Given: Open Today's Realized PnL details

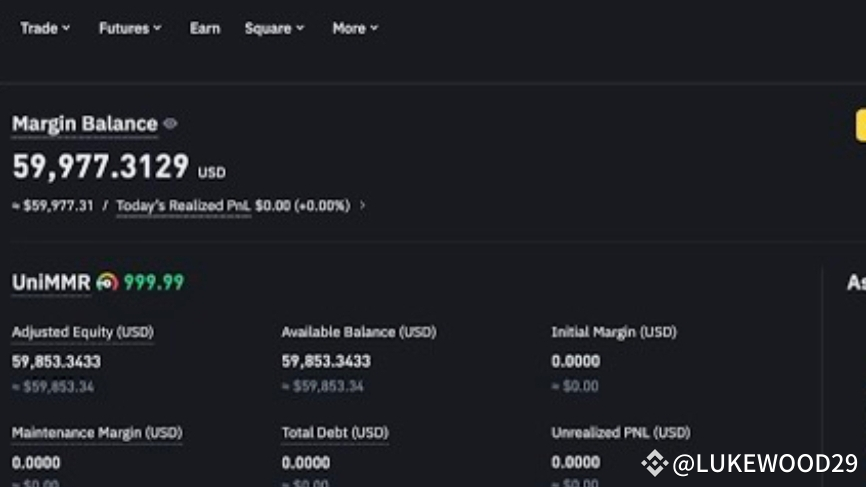Looking at the screenshot, I should 183,205.
